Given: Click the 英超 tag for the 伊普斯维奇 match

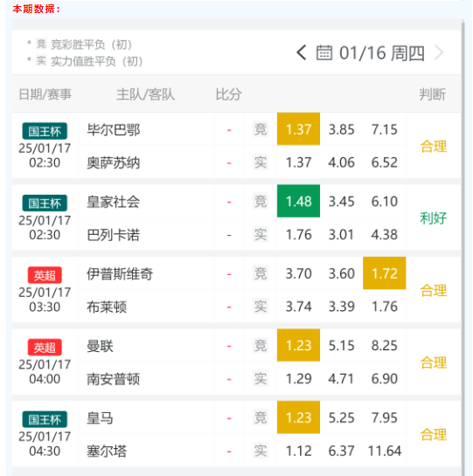Looking at the screenshot, I should 45,275.
